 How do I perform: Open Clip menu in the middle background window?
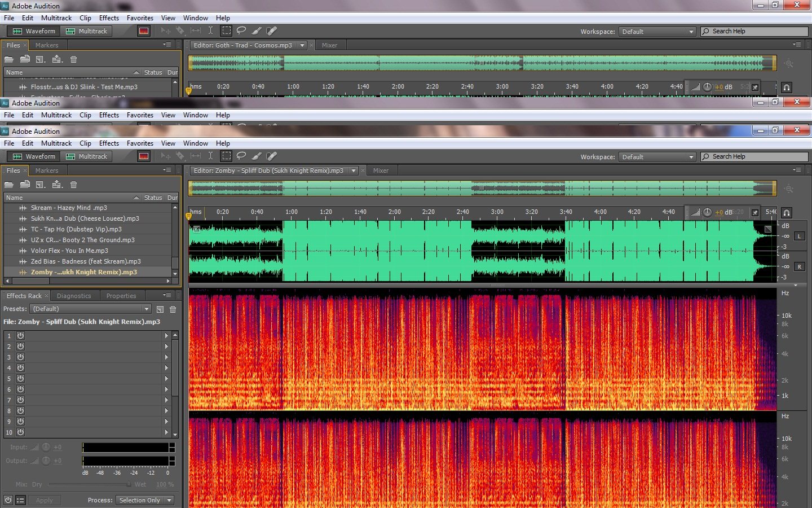tap(85, 115)
